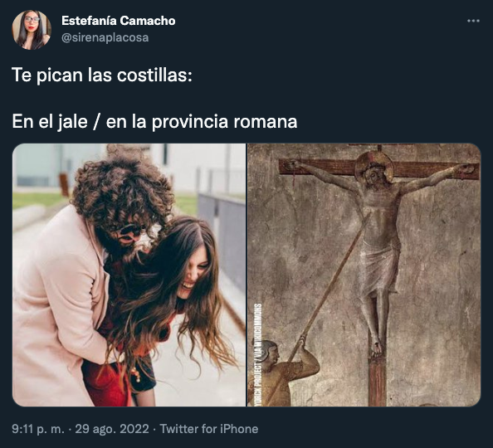Open the Twitter for iPhone source link
Viewport: 493px width, 448px height.
point(209,429)
